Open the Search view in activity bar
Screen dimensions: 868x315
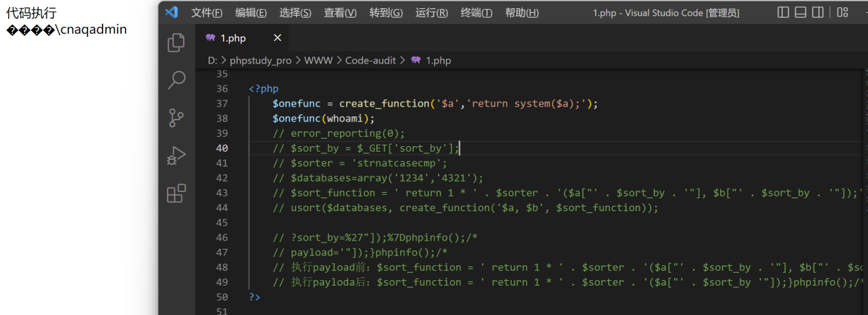(x=176, y=81)
